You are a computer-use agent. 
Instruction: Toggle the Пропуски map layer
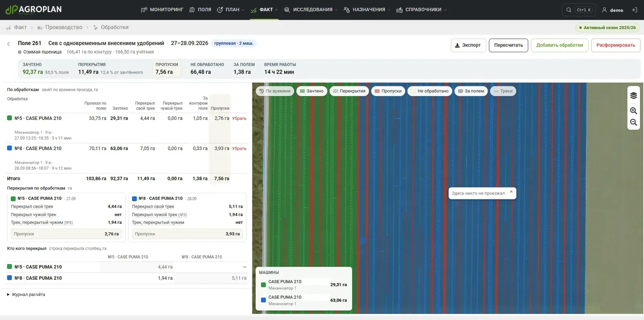click(388, 91)
